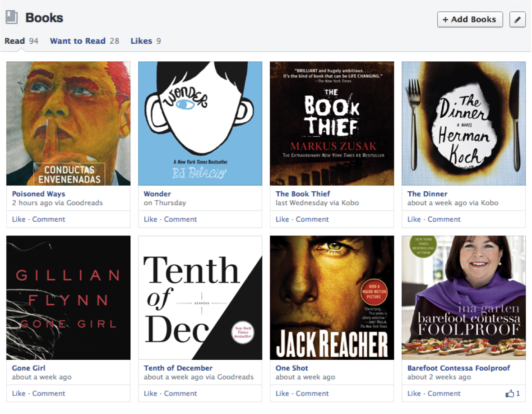Open the Likes tab
The image size is (532, 414).
coord(141,41)
